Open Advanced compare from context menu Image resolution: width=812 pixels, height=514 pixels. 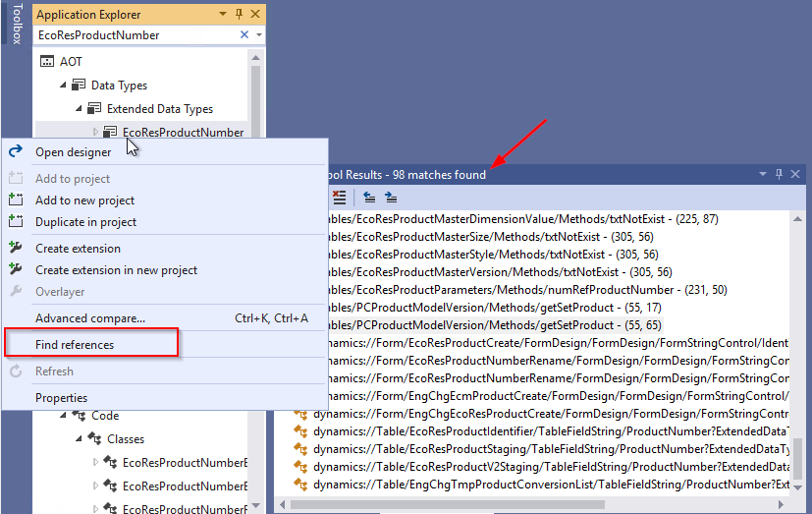(90, 318)
